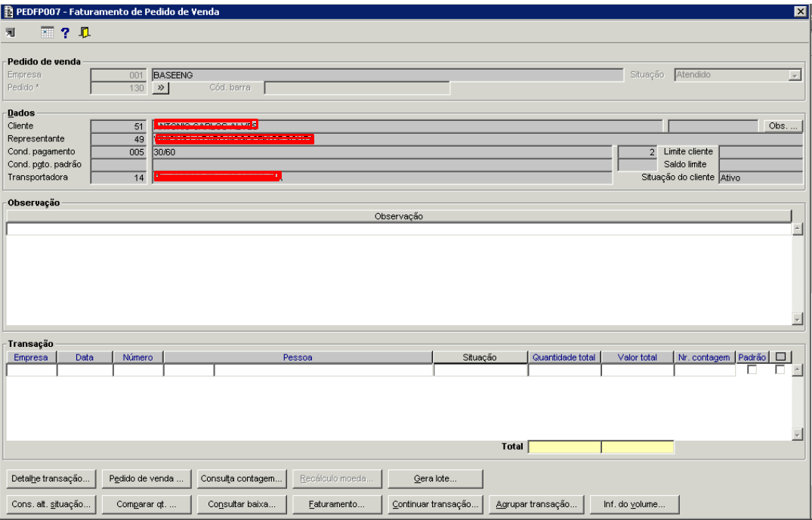Viewport: 812px width, 520px height.
Task: Click the select-all box in the Transação header
Action: pos(780,357)
